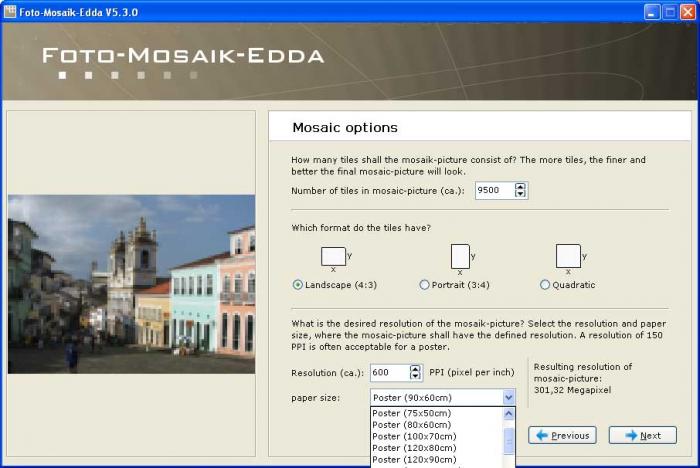Screen dimensions: 700x468
Task: Minimize the Foto-Mosaik-Edda window
Action: [x=652, y=12]
